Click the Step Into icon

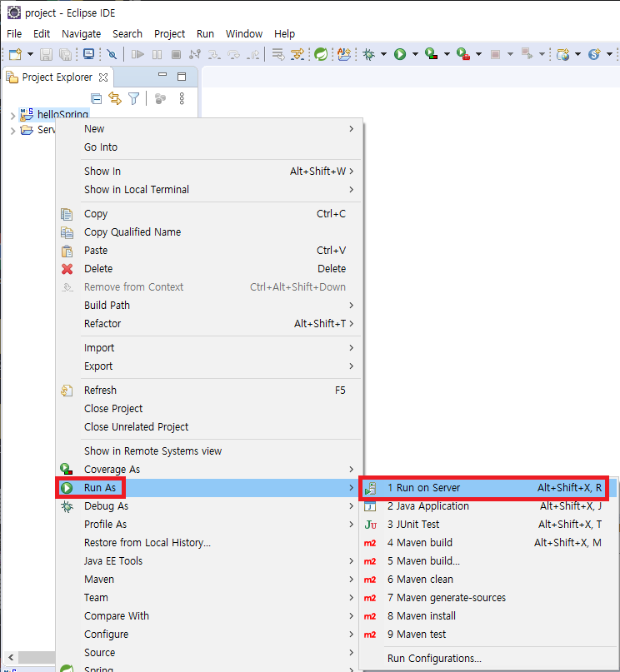(214, 54)
